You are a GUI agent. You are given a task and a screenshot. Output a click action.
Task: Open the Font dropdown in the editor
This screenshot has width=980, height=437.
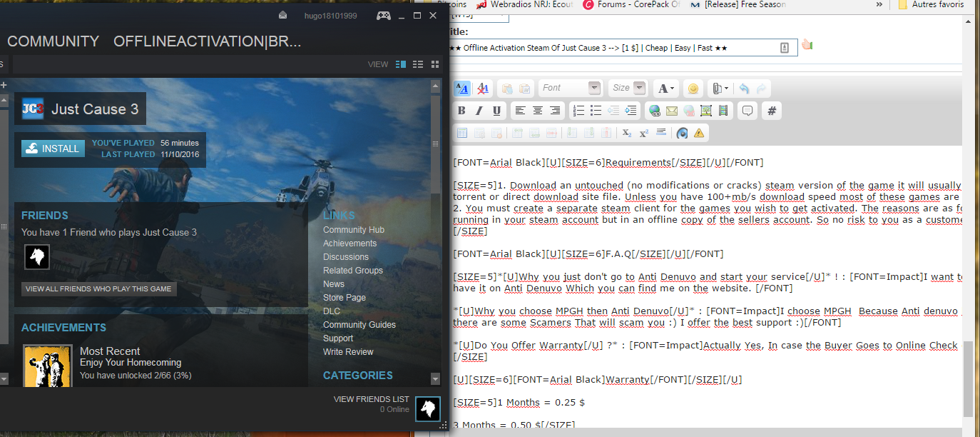pyautogui.click(x=571, y=88)
